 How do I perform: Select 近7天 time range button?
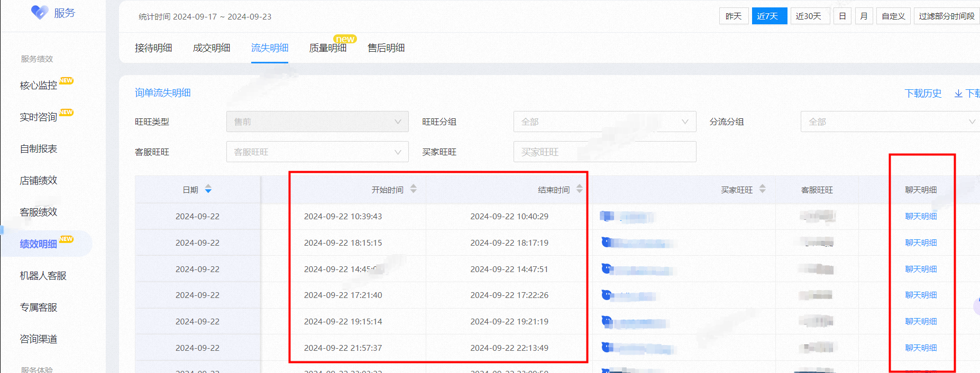[770, 16]
